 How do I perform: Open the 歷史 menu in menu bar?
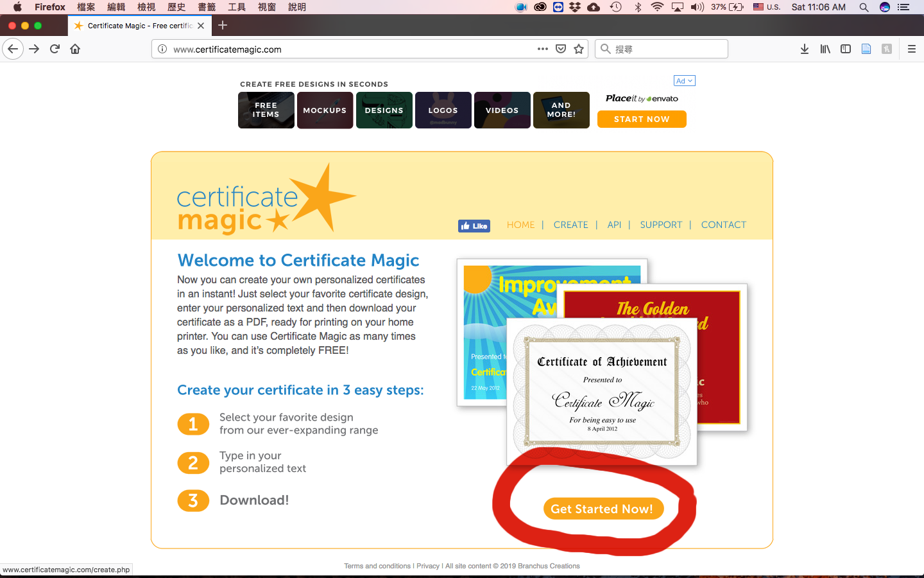point(176,7)
